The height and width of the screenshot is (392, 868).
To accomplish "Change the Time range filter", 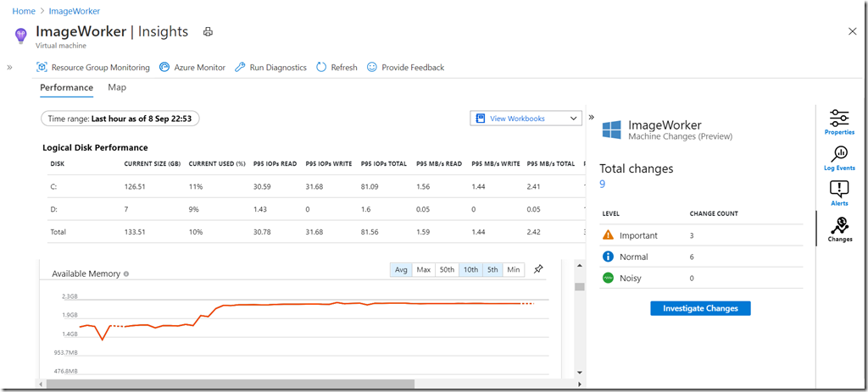I will click(120, 119).
